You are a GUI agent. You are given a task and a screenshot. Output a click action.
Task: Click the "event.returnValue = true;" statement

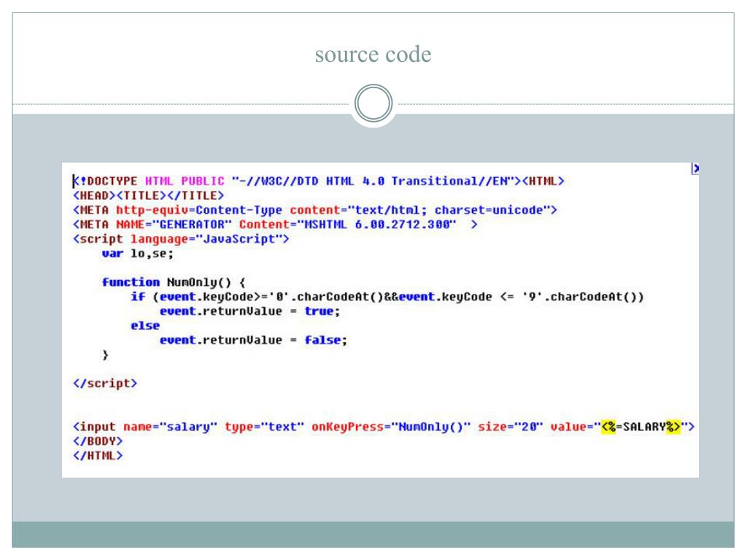[249, 311]
